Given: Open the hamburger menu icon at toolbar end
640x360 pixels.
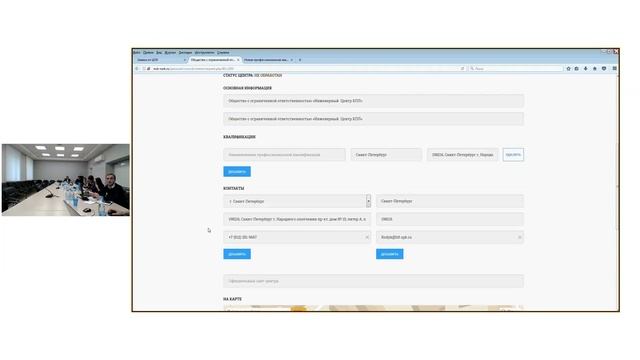Looking at the screenshot, I should [614, 69].
